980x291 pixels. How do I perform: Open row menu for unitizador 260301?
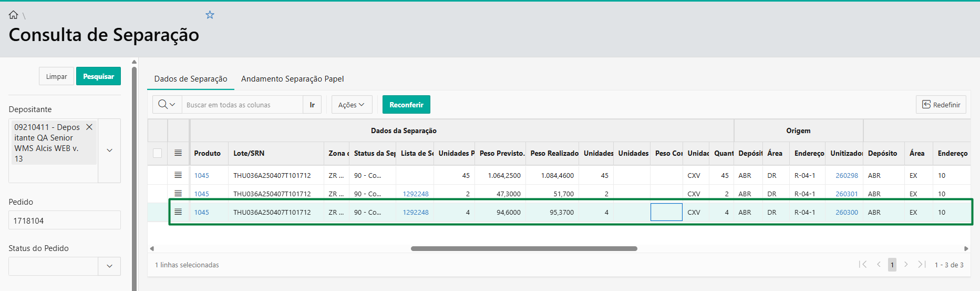(178, 194)
